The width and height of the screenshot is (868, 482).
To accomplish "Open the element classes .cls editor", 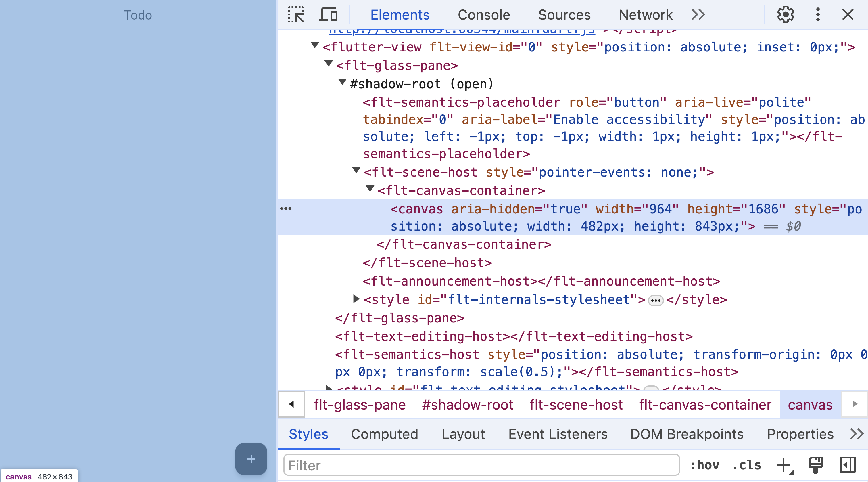I will (x=746, y=466).
